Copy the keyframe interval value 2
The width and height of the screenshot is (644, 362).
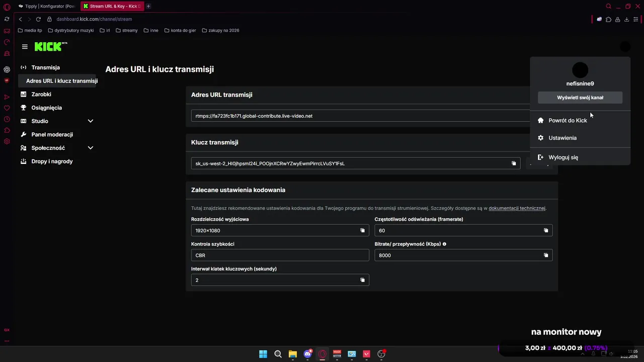pos(362,280)
